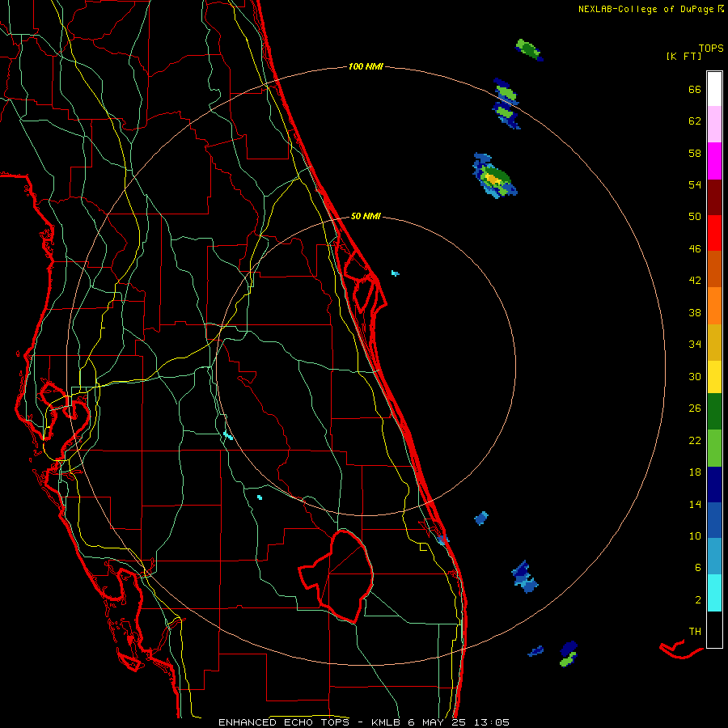Screen dimensions: 728x728
Task: Click the yellow-core storm echo offshore
Action: point(494,176)
